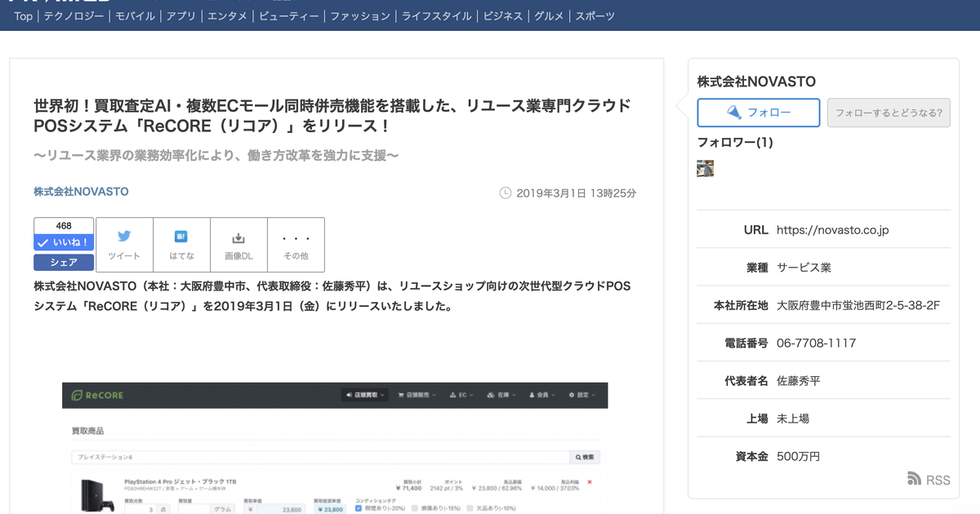Click the 資本金 value 500万円
The height and width of the screenshot is (514, 980).
[x=799, y=456]
